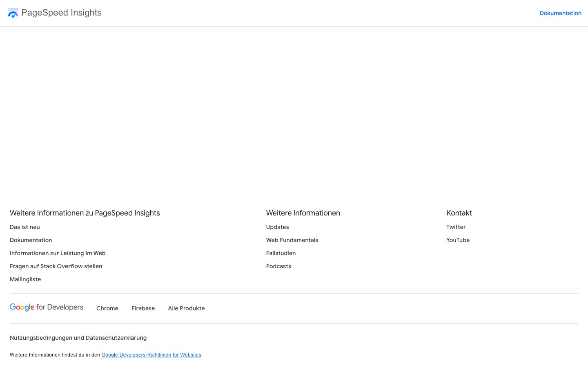This screenshot has height=368, width=588.
Task: Follow the Twitter contact link
Action: tap(456, 227)
